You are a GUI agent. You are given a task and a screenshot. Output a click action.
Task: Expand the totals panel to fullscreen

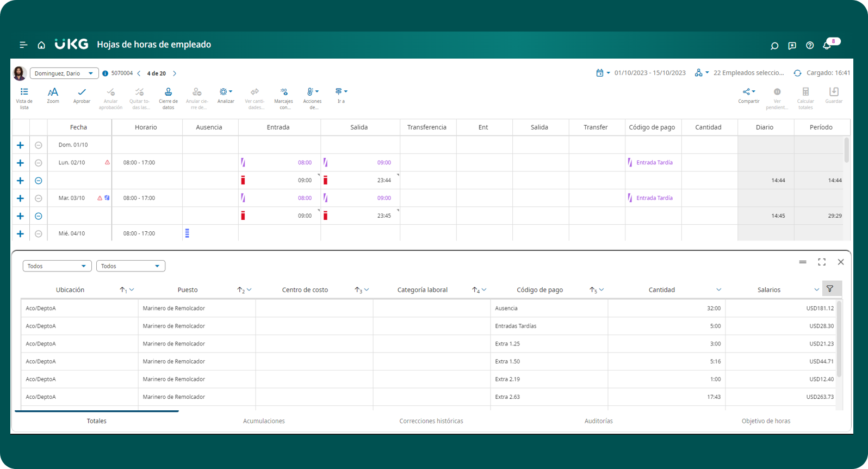pos(822,262)
